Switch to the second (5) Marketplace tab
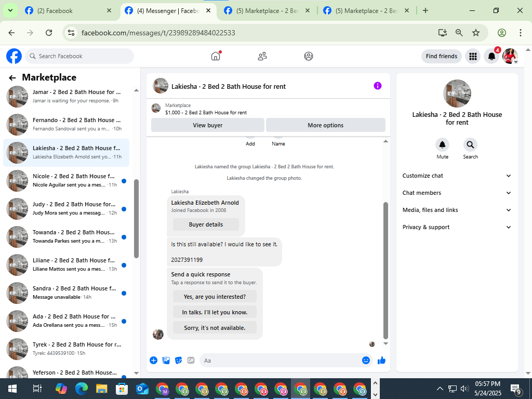 366,11
